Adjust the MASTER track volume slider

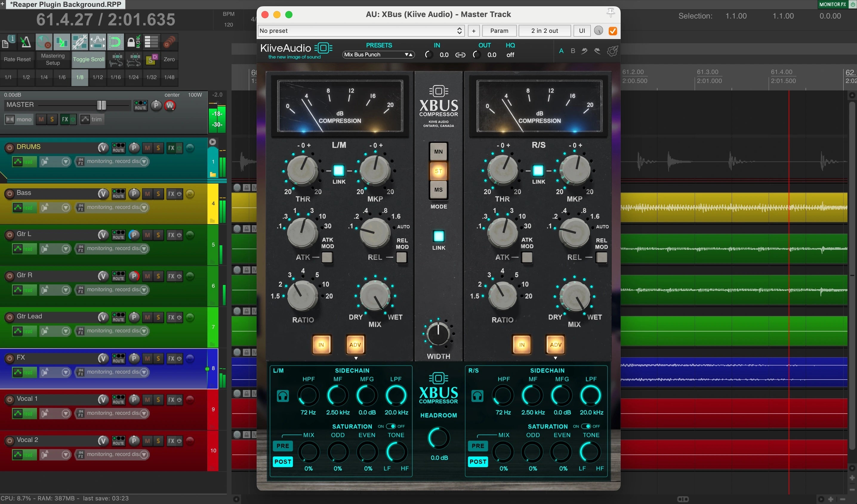pos(101,105)
